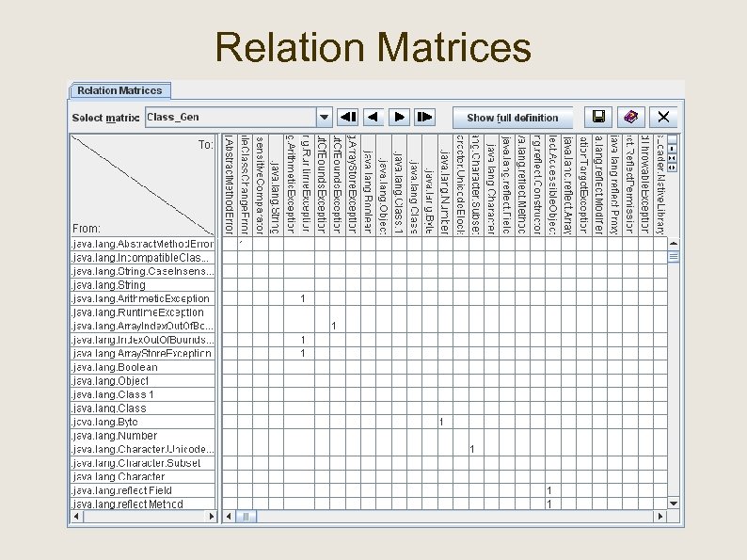Click column header java.lang.reflect.Array
This screenshot has width=747, height=560.
click(x=568, y=184)
